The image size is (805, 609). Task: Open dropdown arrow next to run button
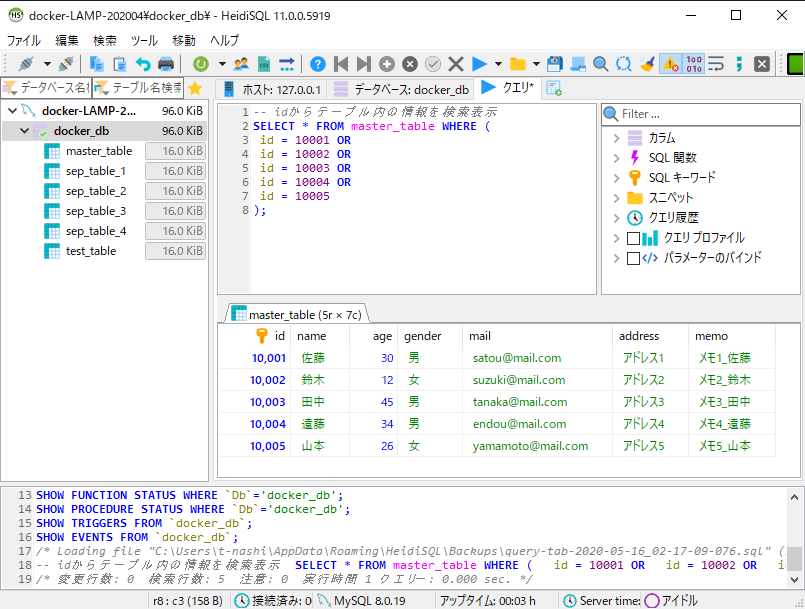(x=498, y=64)
